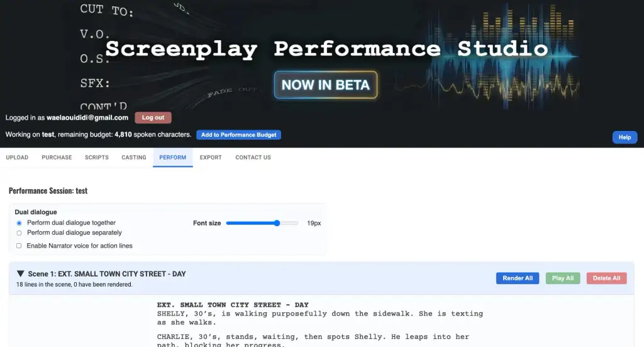Viewport: 644px width, 347px height.
Task: Click the action line starting with CHARLIE, 30's
Action: point(313,341)
